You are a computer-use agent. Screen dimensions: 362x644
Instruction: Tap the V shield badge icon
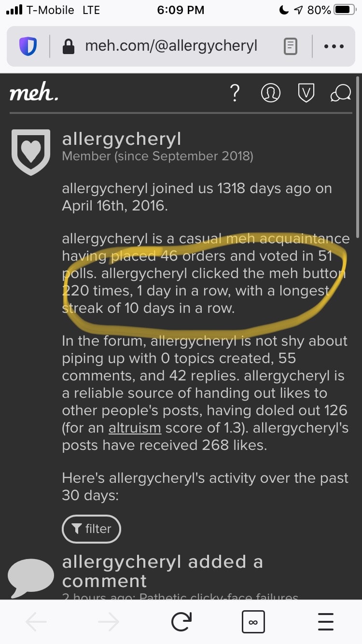[306, 93]
